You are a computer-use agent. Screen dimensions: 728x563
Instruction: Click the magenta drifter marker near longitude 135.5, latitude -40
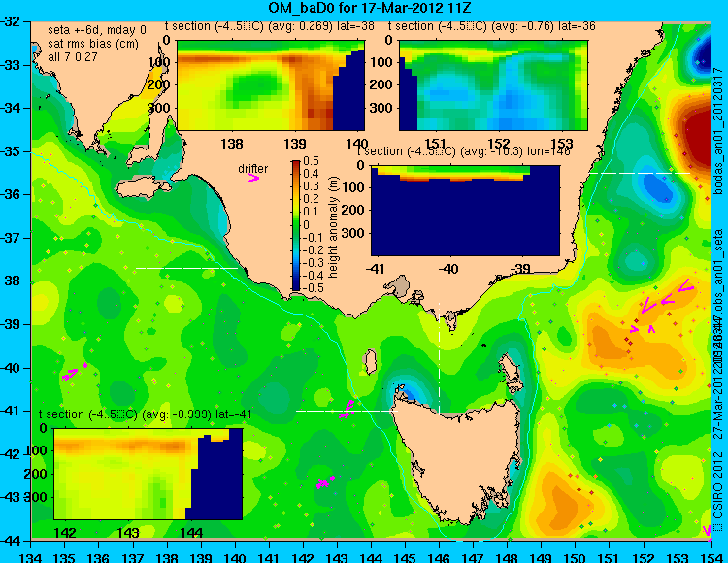pyautogui.click(x=75, y=372)
